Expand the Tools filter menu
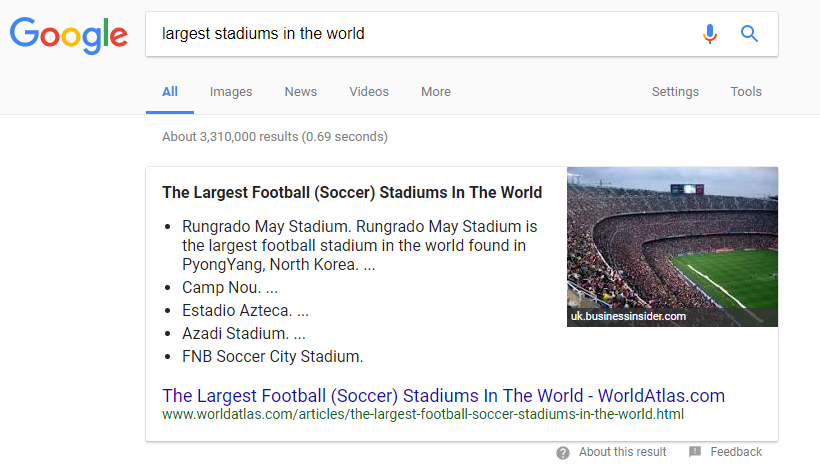Image resolution: width=820 pixels, height=475 pixels. point(746,92)
